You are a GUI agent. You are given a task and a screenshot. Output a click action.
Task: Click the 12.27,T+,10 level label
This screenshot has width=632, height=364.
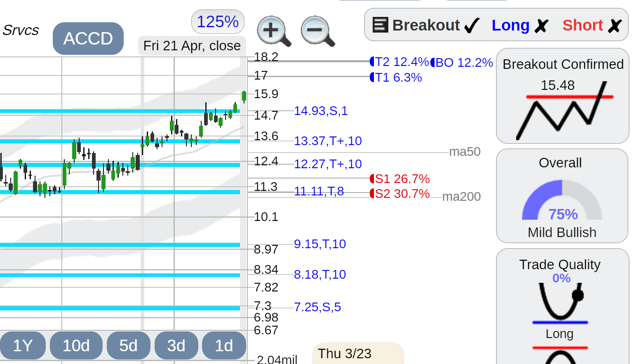point(328,164)
